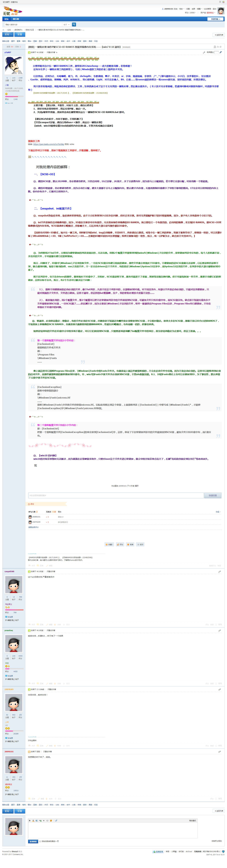227x868 pixels.
Task: Click 小黑屋 link in footer
Action: (x=174, y=851)
